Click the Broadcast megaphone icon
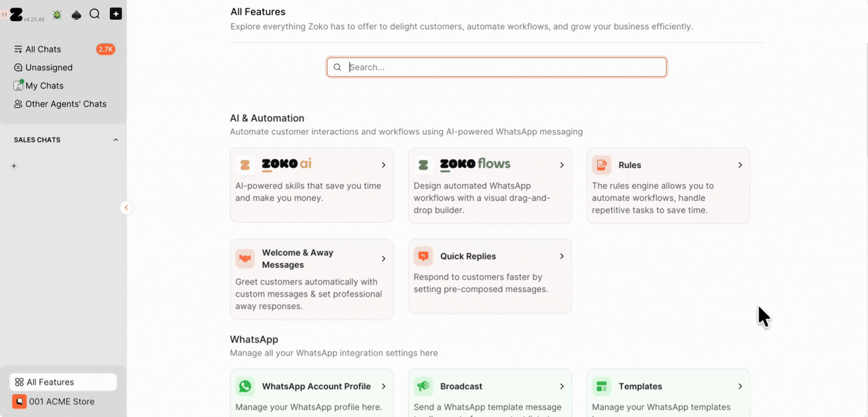The width and height of the screenshot is (868, 417). pyautogui.click(x=423, y=386)
